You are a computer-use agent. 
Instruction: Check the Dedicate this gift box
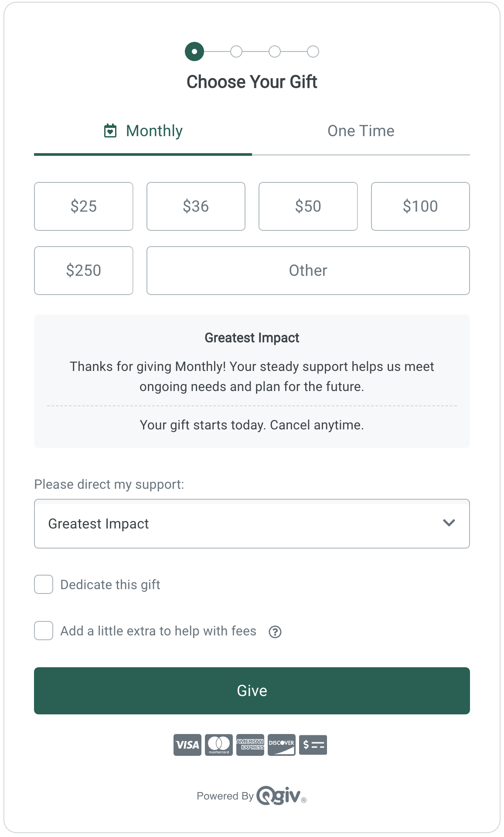click(x=44, y=584)
